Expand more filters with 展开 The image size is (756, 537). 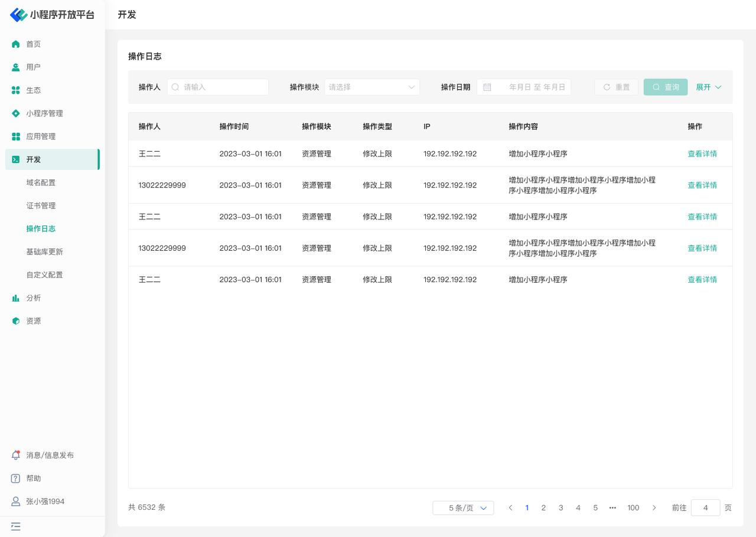coord(708,87)
